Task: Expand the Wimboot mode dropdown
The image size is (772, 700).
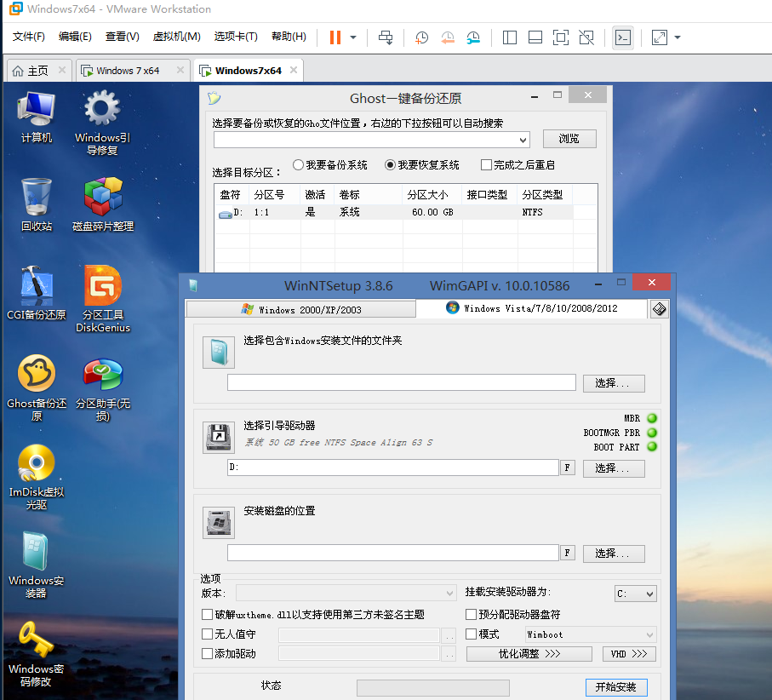Action: [590, 634]
